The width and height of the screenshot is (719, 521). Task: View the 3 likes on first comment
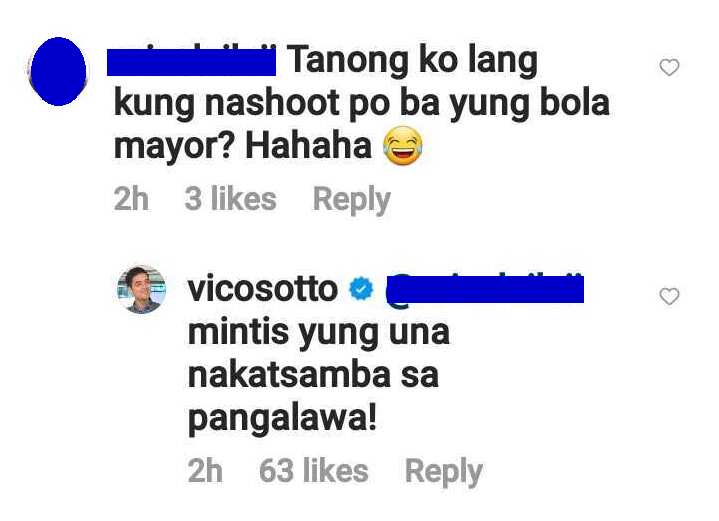231,199
